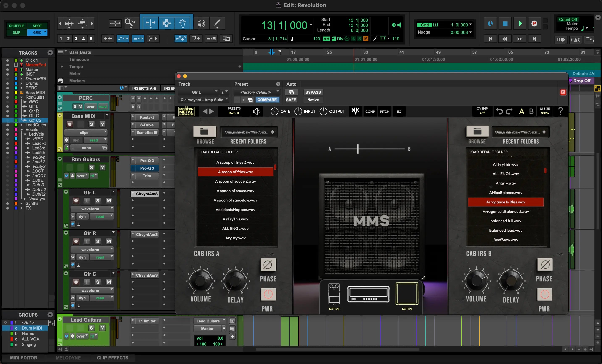Click the EQ icon in plugin toolbar
602x364 pixels.
[398, 111]
